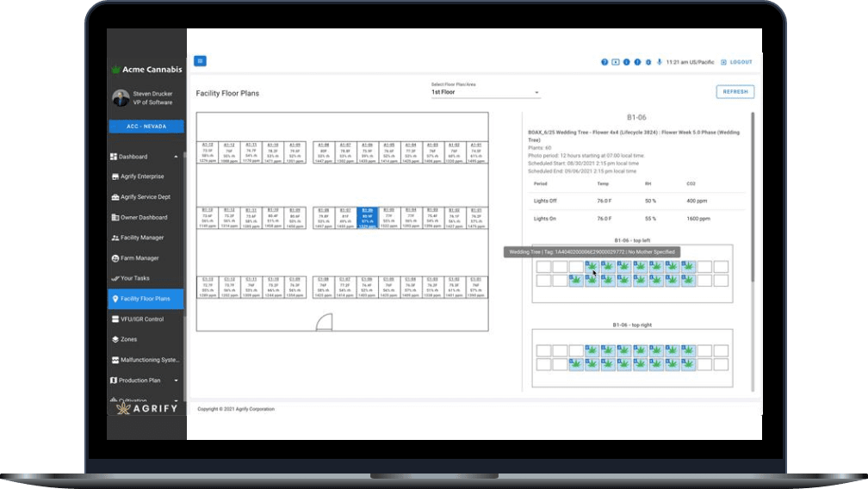Click the Acme Cannabis leaf logo

click(x=115, y=69)
